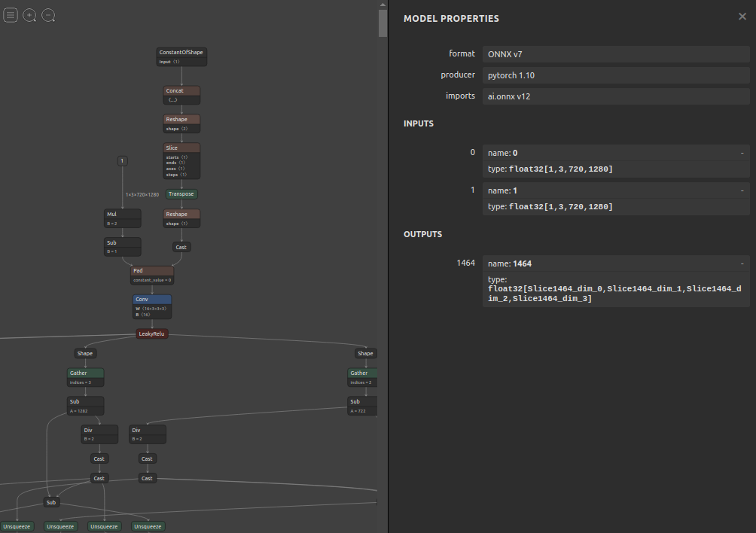Screen dimensions: 756x533
Task: Click the Pad node
Action: click(152, 275)
